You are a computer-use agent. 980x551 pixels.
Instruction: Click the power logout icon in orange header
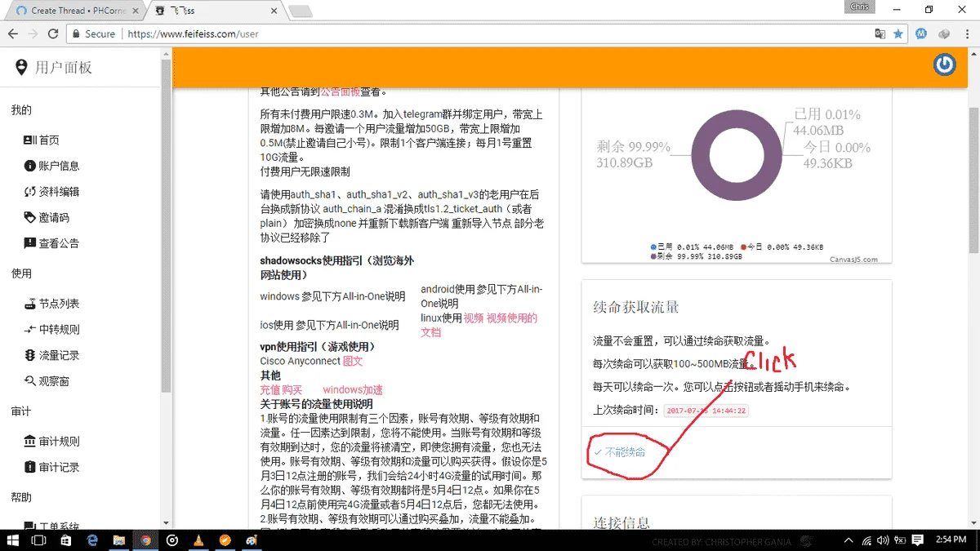click(945, 64)
